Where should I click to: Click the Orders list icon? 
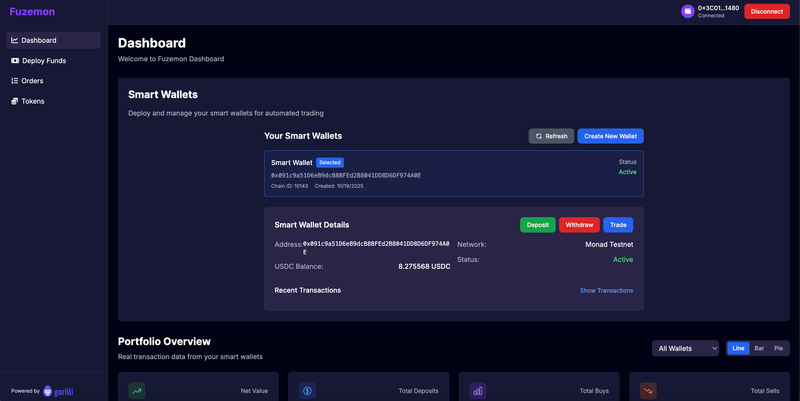tap(15, 81)
